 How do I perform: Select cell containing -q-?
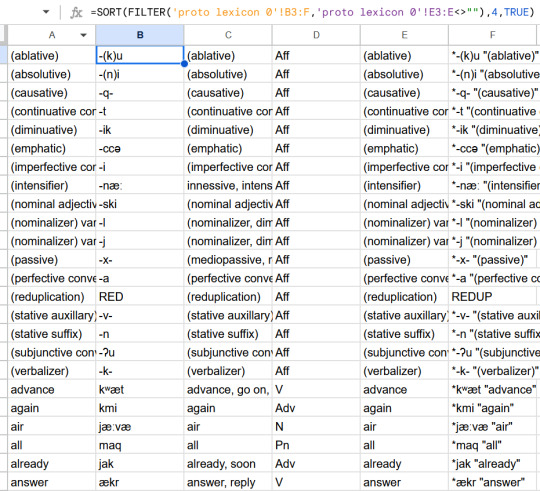pos(140,93)
